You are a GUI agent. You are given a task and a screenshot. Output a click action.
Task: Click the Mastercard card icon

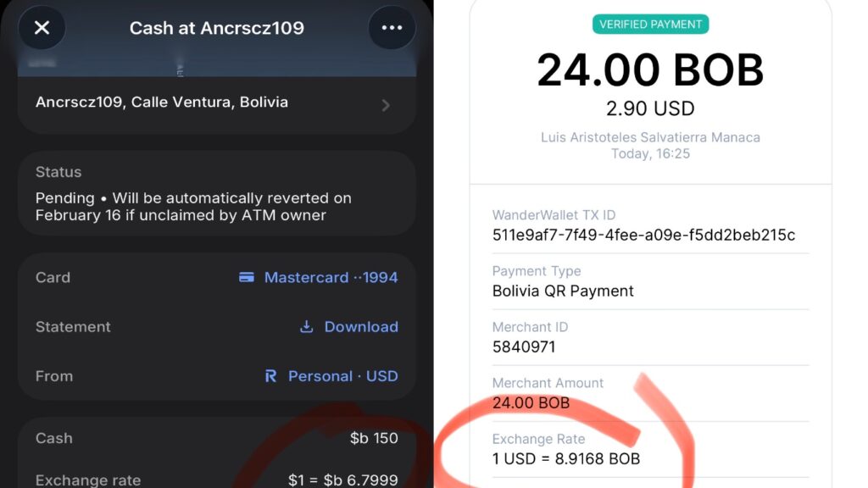point(247,277)
